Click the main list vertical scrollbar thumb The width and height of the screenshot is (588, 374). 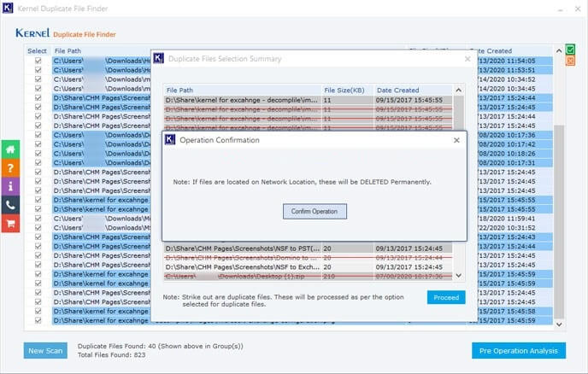pyautogui.click(x=559, y=222)
